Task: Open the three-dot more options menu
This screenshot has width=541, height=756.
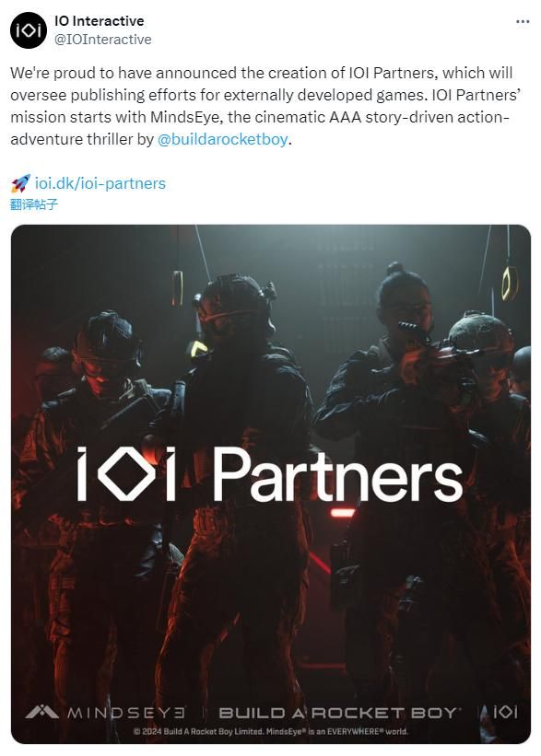Action: click(523, 22)
